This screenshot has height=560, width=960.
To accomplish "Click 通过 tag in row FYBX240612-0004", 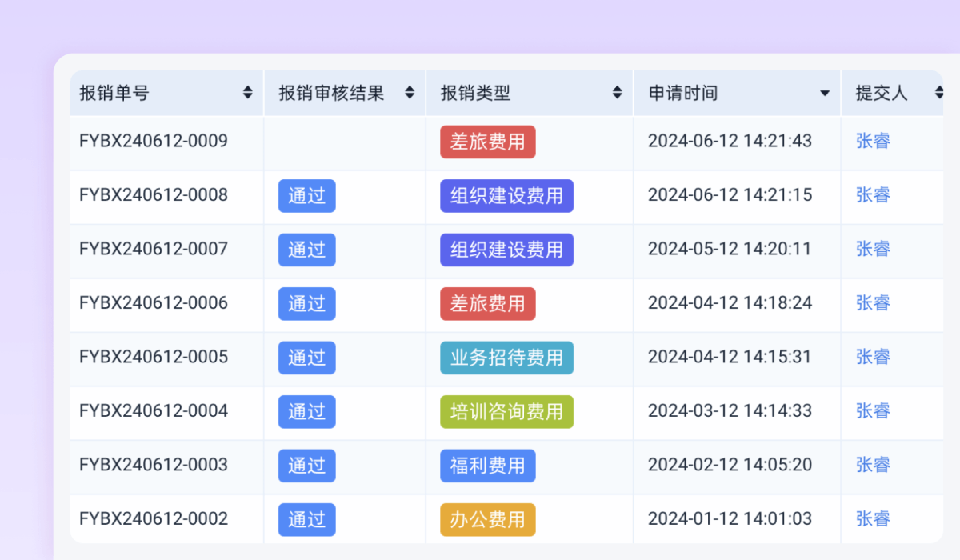I will click(x=307, y=412).
